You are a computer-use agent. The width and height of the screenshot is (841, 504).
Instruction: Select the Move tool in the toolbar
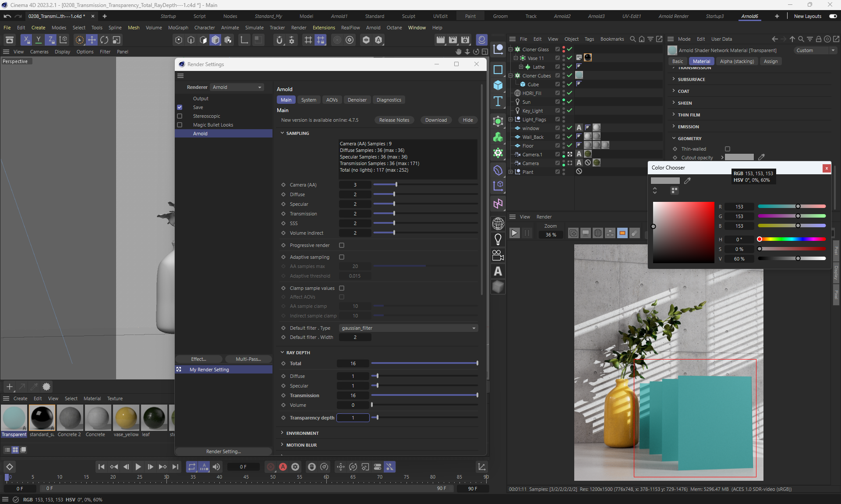pyautogui.click(x=92, y=40)
